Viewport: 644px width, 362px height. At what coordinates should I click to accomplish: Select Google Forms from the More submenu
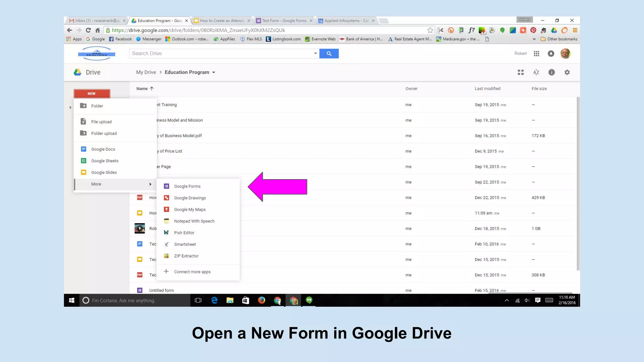click(x=187, y=186)
